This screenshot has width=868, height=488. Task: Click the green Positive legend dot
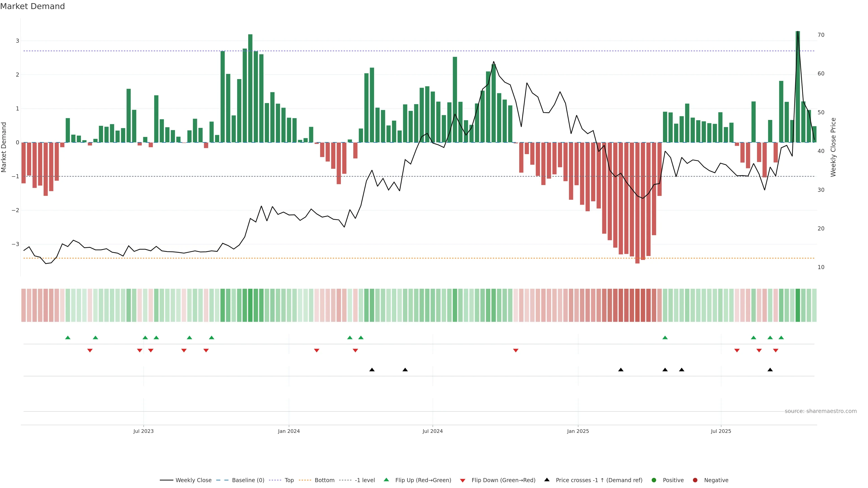654,480
